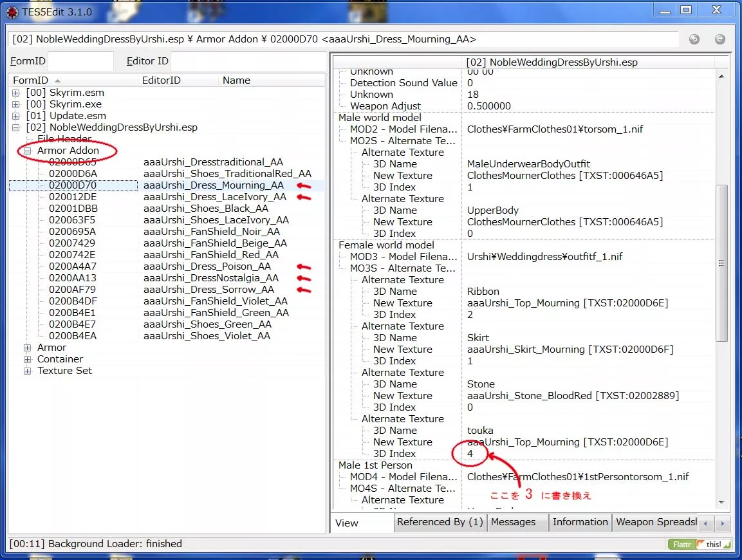Collapse the Armor Addon group
Image resolution: width=742 pixels, height=560 pixels.
(x=28, y=151)
